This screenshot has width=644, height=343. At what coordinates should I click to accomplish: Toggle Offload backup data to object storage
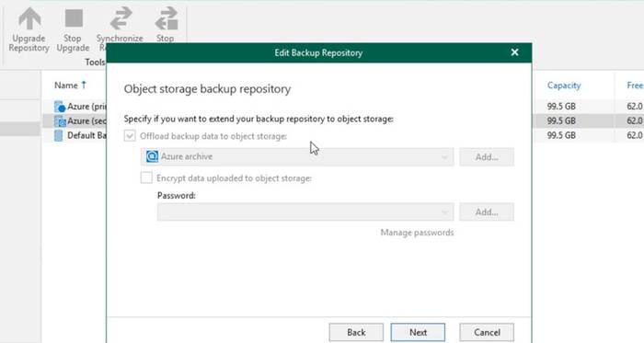(130, 136)
